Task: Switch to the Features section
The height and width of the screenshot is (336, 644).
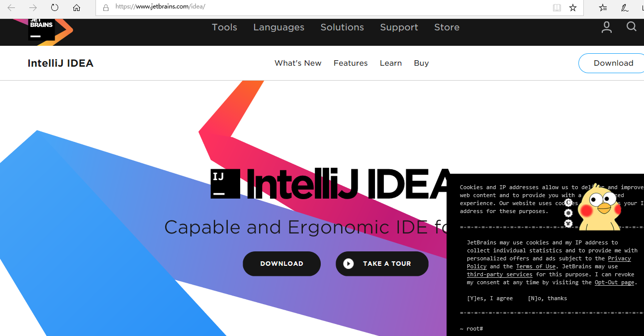Action: 351,63
